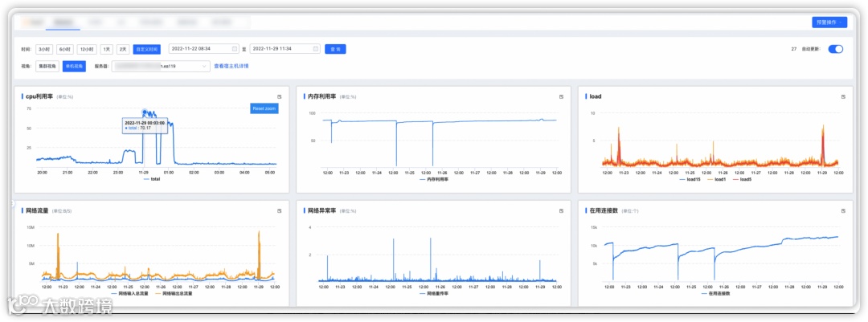
Task: Click the end date field 2022-11-29 11:34
Action: pyautogui.click(x=285, y=49)
